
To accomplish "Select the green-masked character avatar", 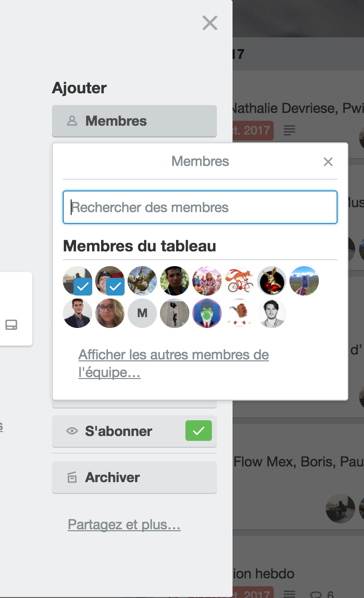I will pyautogui.click(x=207, y=313).
